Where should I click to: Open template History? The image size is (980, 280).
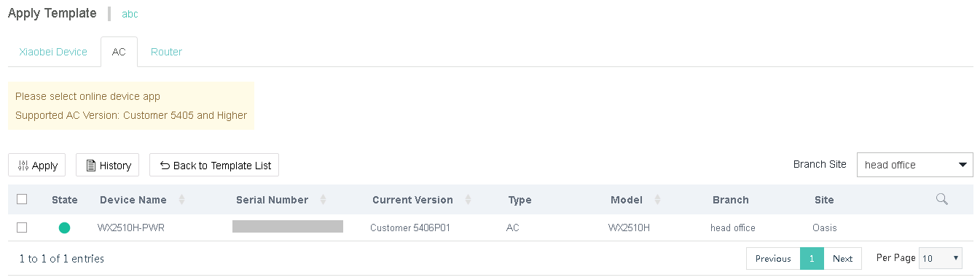108,165
